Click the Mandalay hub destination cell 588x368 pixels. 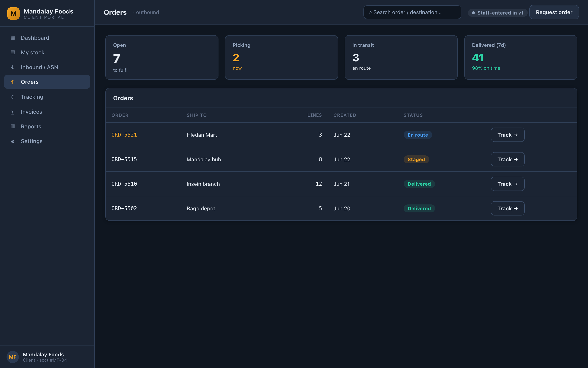[x=204, y=160]
